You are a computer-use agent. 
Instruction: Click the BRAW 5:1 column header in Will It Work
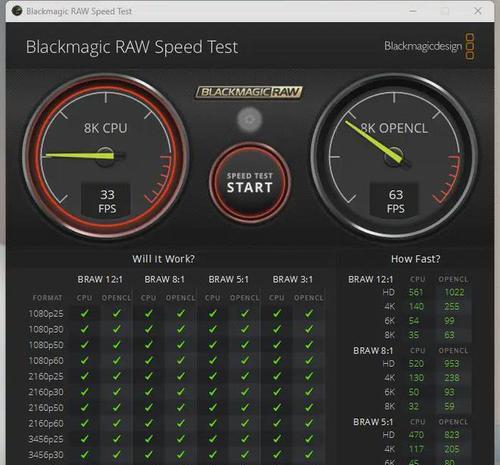[229, 279]
